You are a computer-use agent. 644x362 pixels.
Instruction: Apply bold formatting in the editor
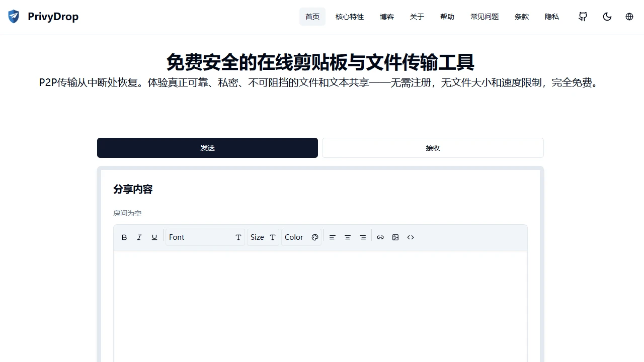[124, 237]
